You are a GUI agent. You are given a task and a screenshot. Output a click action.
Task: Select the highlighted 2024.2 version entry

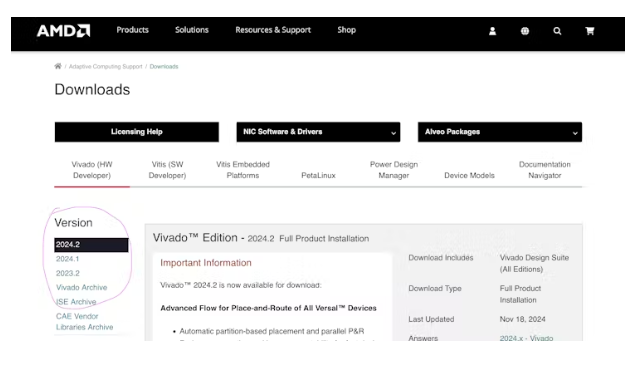(91, 245)
